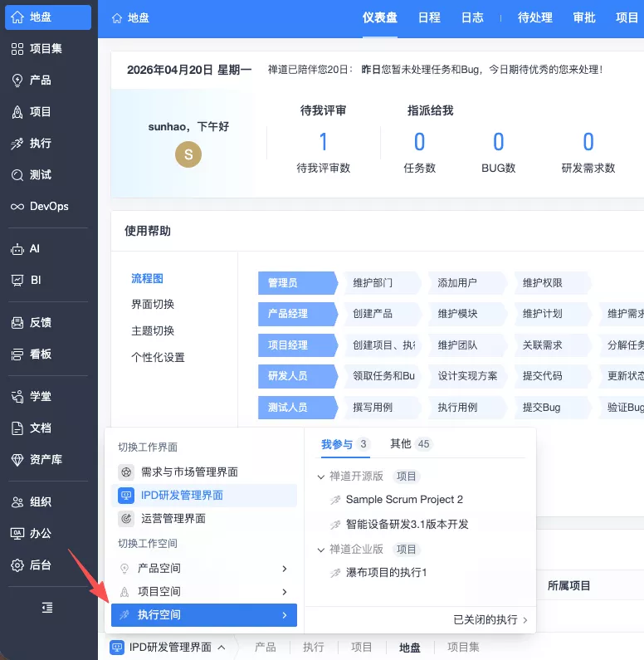The height and width of the screenshot is (660, 644).
Task: Open 地盘 tab in bottom bar
Action: [x=410, y=648]
